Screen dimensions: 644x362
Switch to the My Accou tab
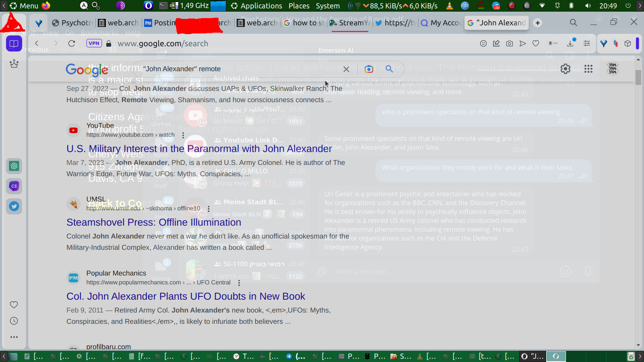tap(441, 23)
